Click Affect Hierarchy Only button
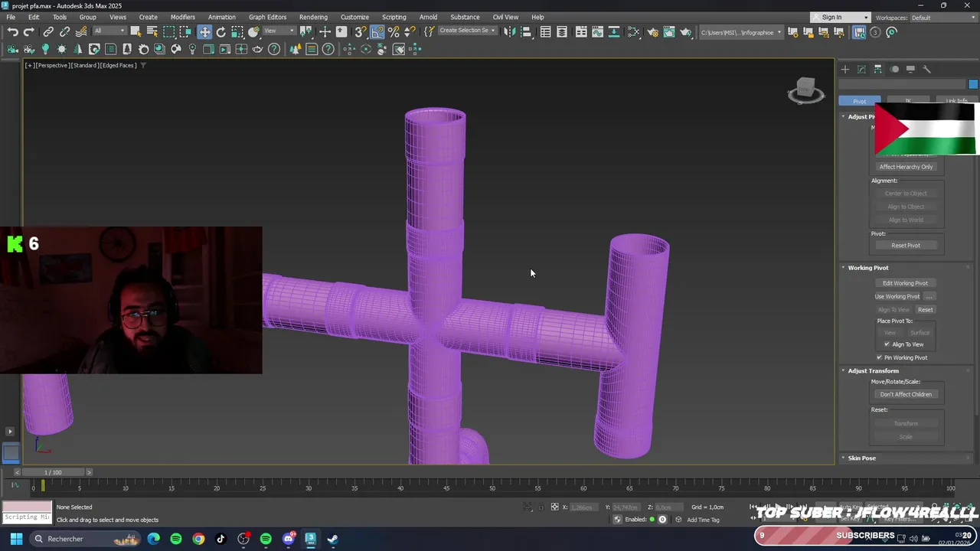980x551 pixels. click(906, 167)
